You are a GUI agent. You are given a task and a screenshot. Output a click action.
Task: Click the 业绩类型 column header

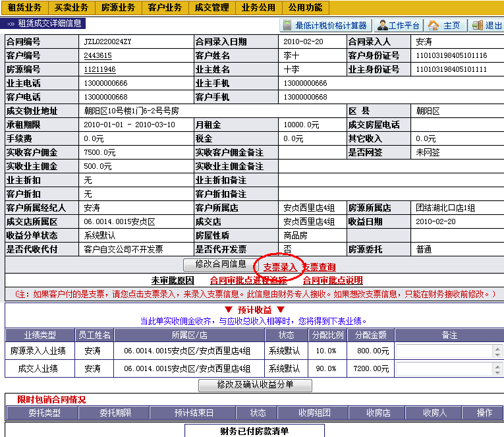(40, 335)
